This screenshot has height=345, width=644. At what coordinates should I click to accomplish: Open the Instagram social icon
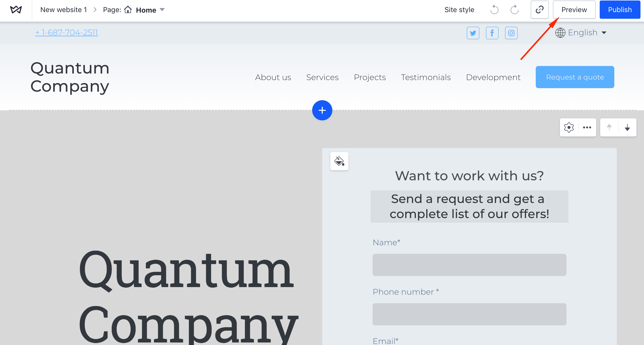click(x=511, y=33)
